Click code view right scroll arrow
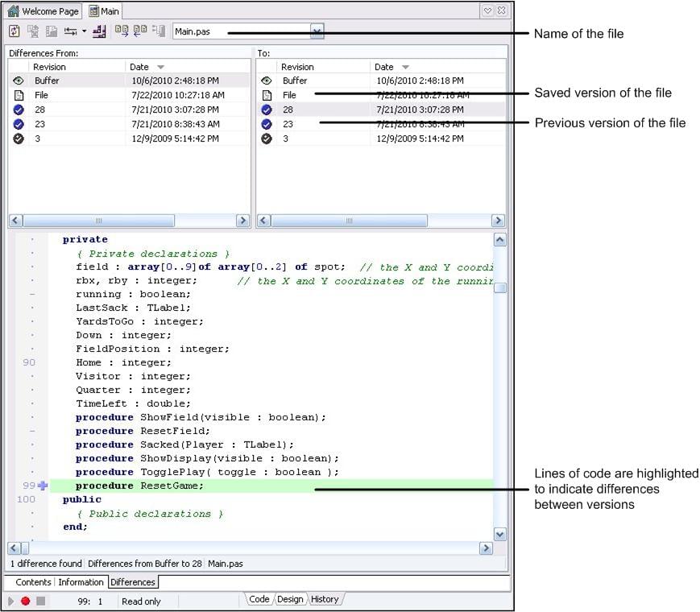Screen dimensions: 700x612 click(486, 548)
